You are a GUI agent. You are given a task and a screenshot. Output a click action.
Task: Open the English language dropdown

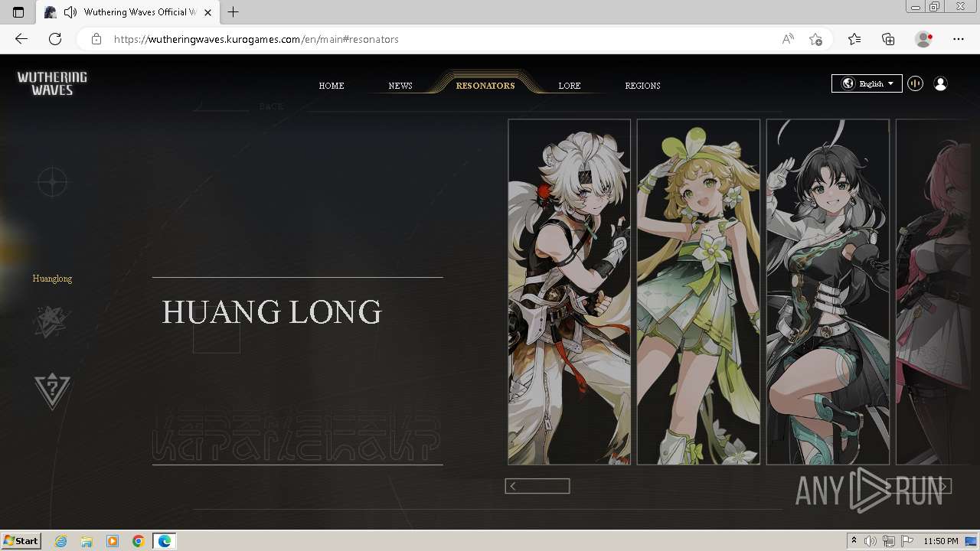pos(867,83)
